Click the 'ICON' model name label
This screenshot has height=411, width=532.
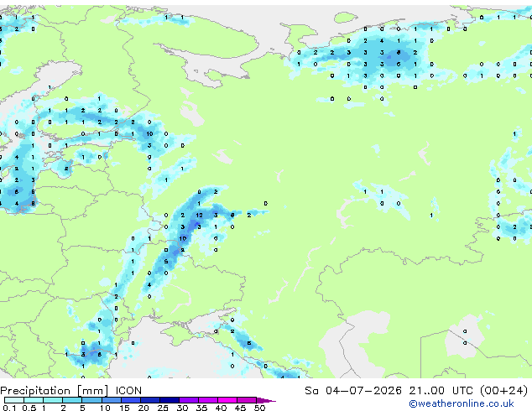click(128, 391)
